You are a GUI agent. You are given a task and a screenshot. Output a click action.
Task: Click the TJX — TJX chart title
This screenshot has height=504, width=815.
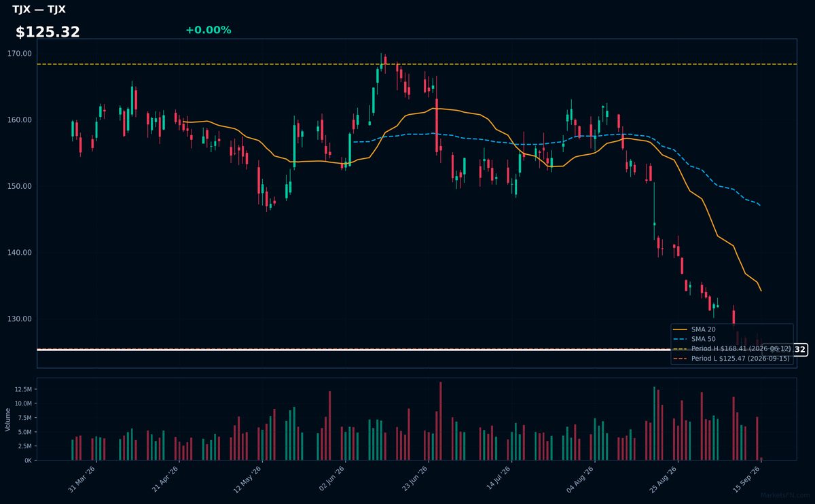click(x=39, y=10)
